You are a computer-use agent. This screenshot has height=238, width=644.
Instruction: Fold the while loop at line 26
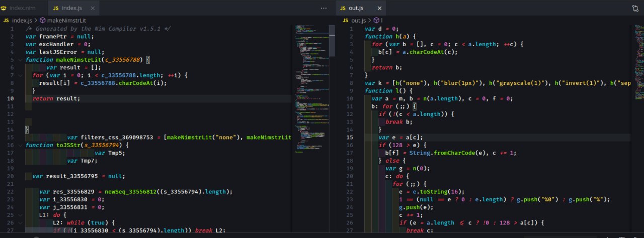[20, 222]
